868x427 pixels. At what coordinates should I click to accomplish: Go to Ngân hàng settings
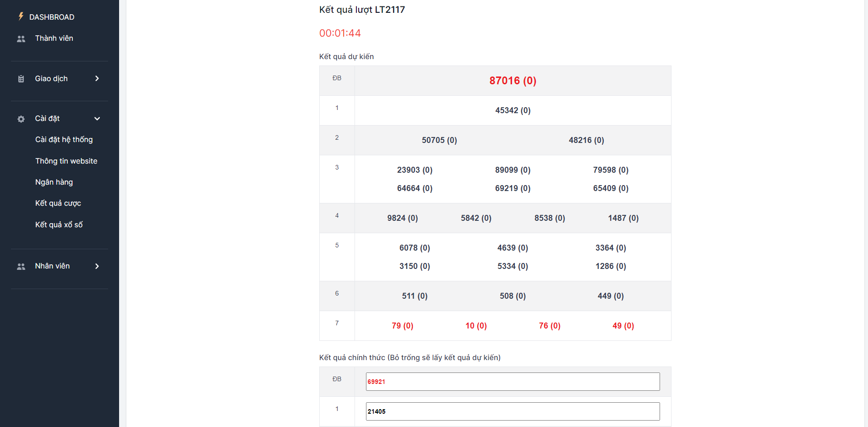pyautogui.click(x=54, y=182)
